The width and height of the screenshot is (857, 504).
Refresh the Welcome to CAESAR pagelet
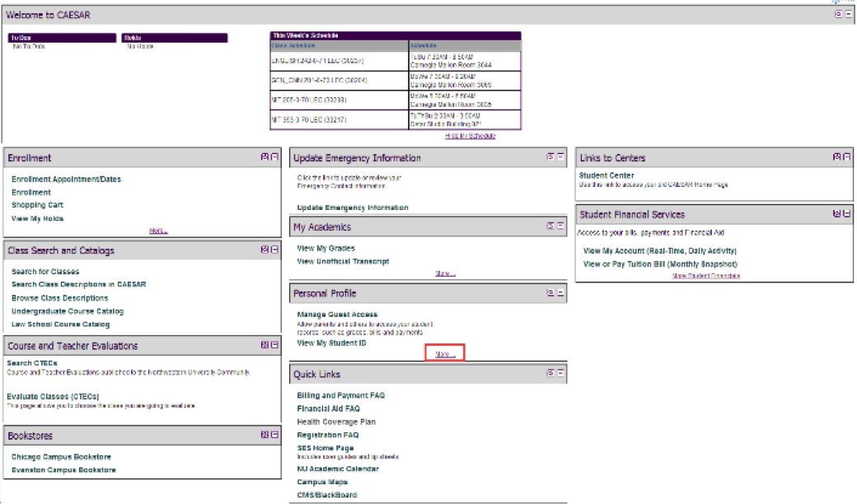(x=838, y=14)
